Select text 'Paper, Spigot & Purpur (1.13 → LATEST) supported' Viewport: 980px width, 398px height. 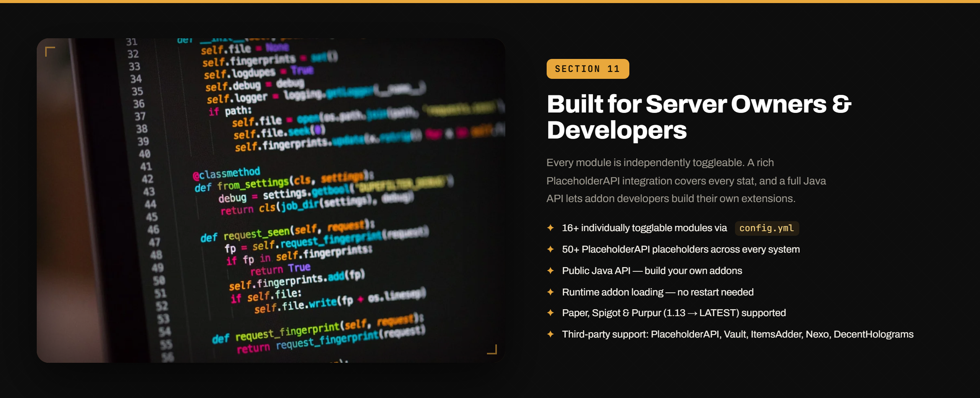pos(674,313)
